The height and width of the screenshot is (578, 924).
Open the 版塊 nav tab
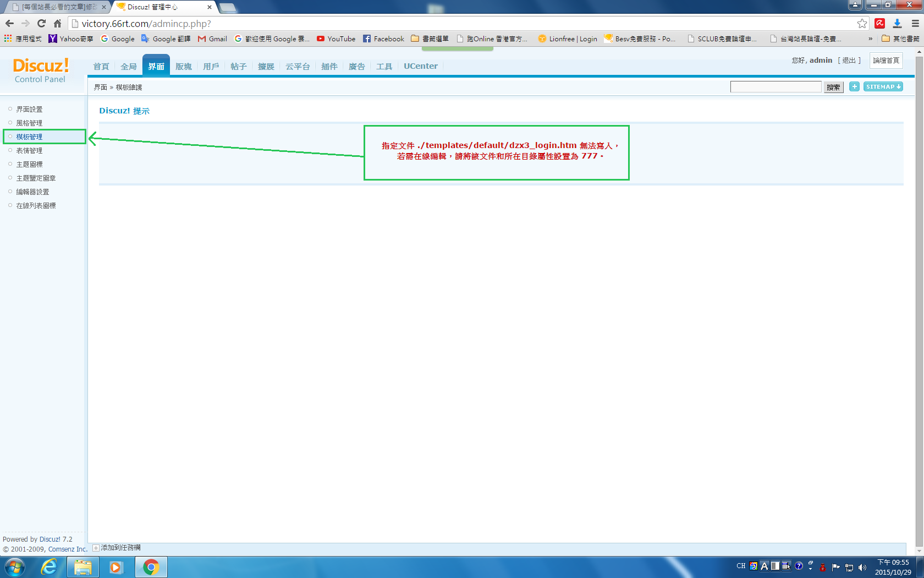point(184,66)
